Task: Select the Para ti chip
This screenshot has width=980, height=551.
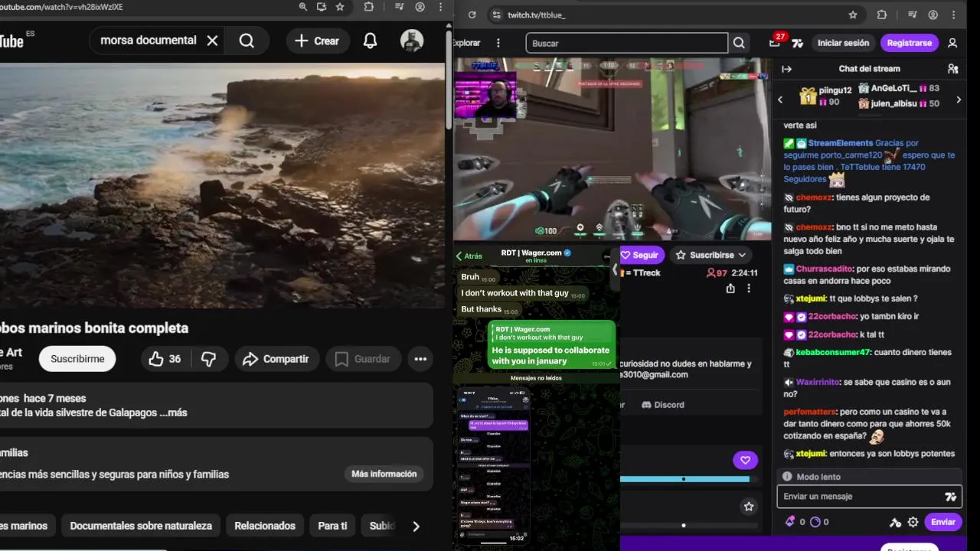Action: [x=332, y=526]
